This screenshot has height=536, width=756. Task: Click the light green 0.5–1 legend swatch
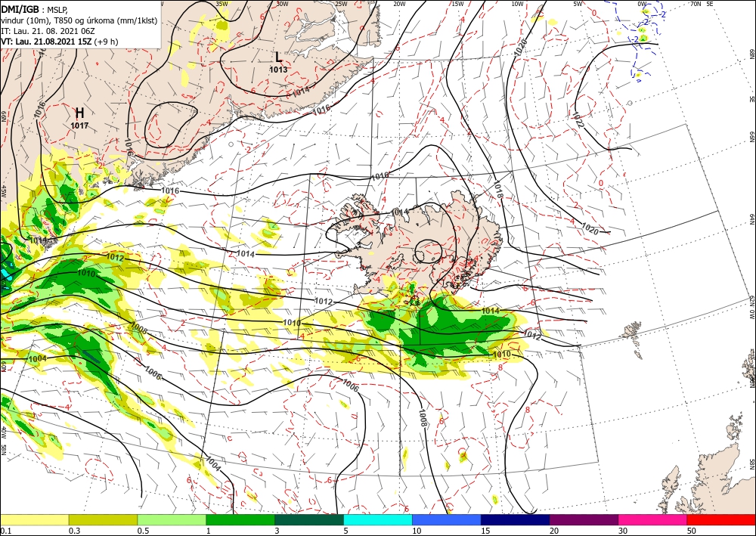tap(172, 519)
